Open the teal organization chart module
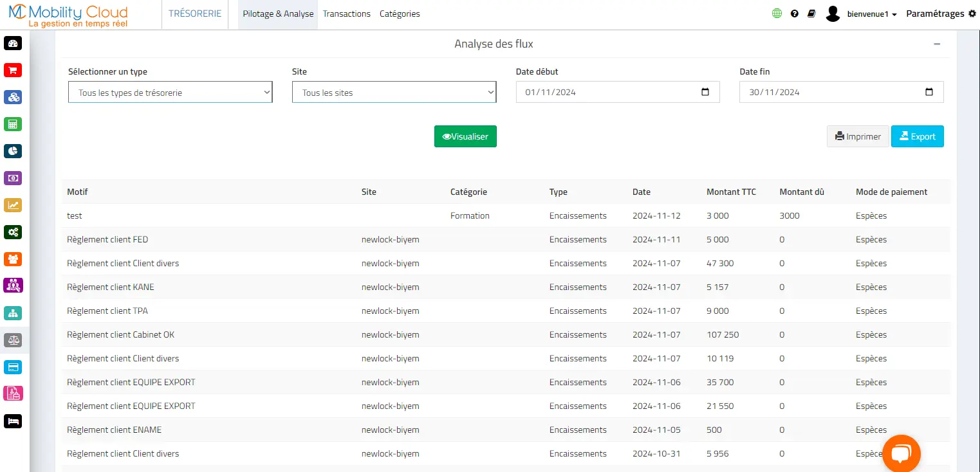Viewport: 980px width, 472px height. coord(13,313)
